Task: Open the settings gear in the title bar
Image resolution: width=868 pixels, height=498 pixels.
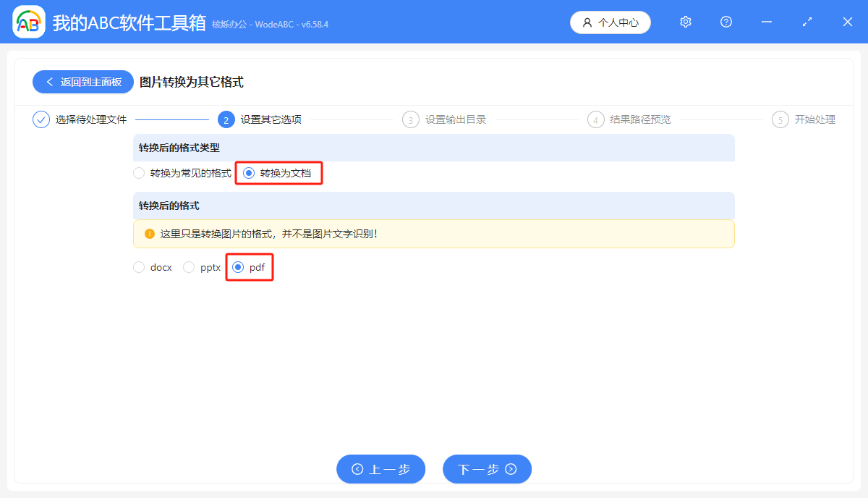Action: click(685, 22)
